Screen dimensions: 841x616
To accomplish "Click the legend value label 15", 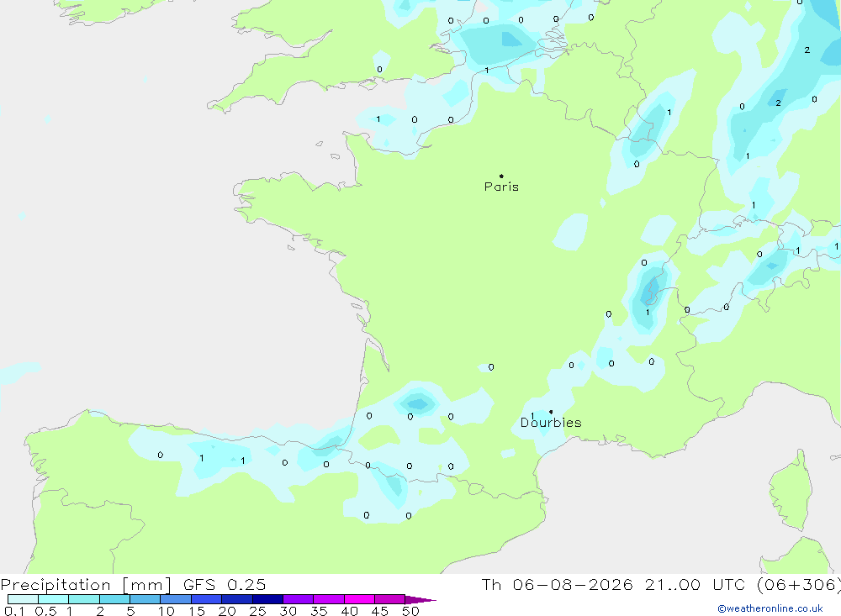I will (x=197, y=611).
